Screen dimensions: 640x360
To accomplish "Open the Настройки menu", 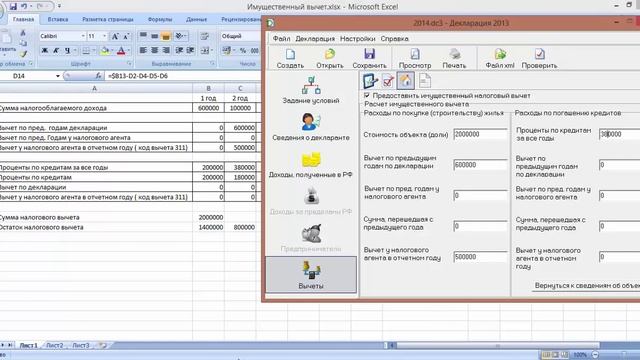I will (x=357, y=39).
